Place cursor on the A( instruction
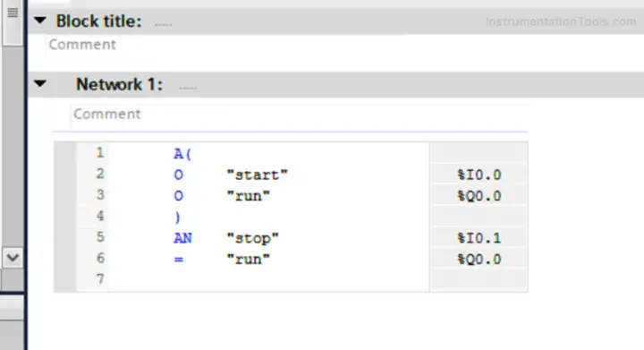This screenshot has width=644, height=350. pos(182,154)
